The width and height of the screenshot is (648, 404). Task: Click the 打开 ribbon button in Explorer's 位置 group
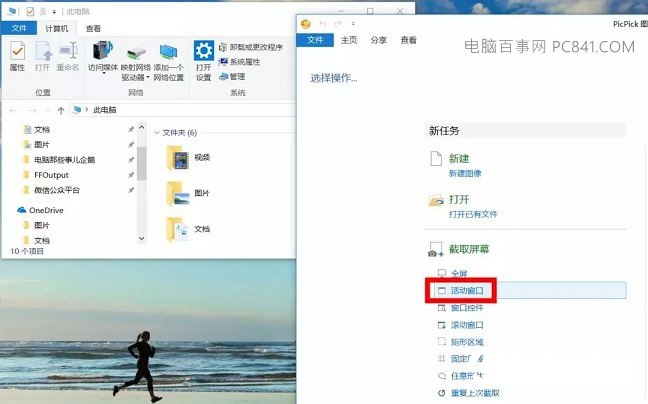click(43, 56)
